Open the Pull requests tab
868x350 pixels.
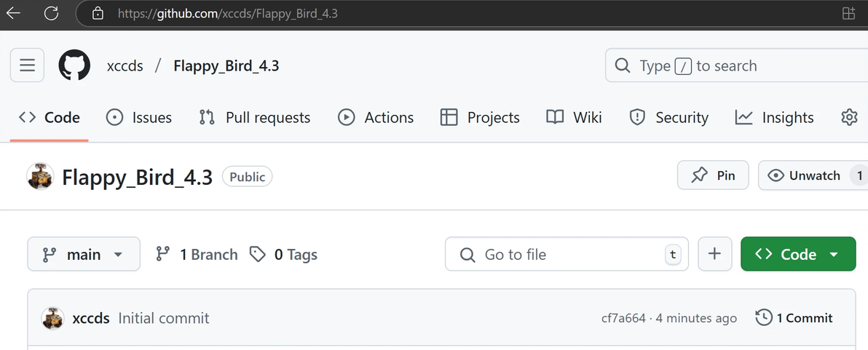[255, 117]
